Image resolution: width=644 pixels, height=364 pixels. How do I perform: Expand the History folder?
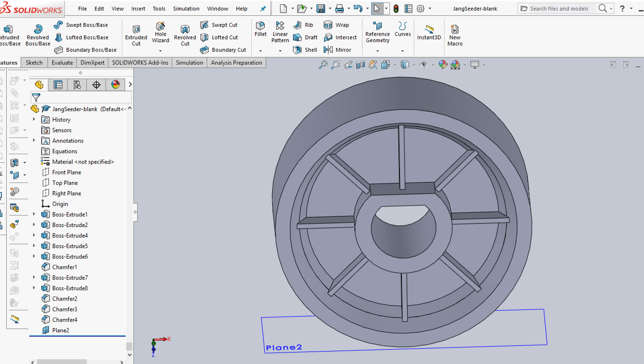pyautogui.click(x=34, y=119)
